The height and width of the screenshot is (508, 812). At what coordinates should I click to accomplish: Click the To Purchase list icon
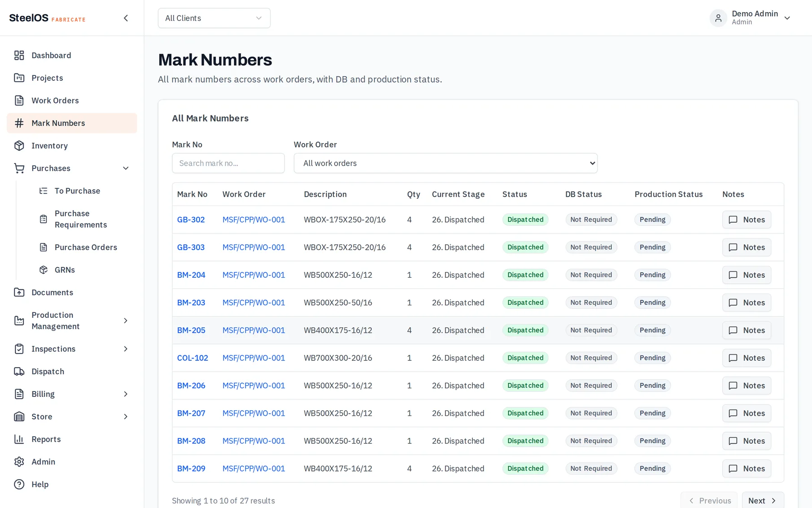[x=43, y=191]
